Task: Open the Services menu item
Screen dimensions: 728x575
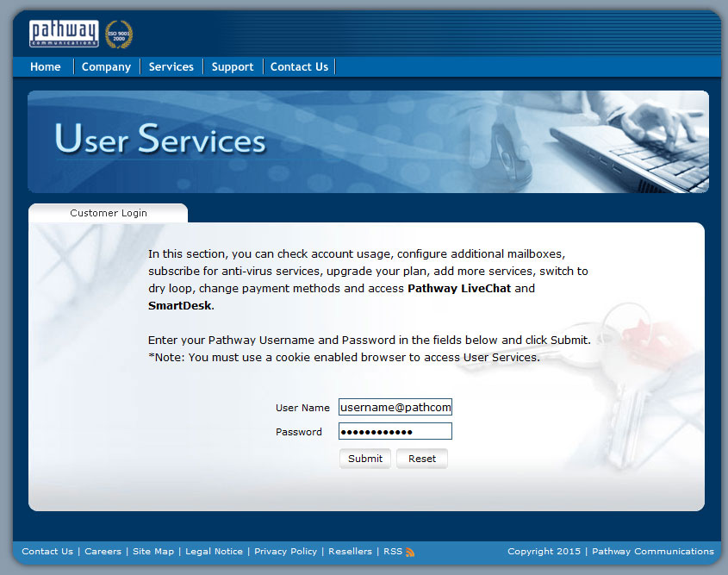Action: [171, 67]
